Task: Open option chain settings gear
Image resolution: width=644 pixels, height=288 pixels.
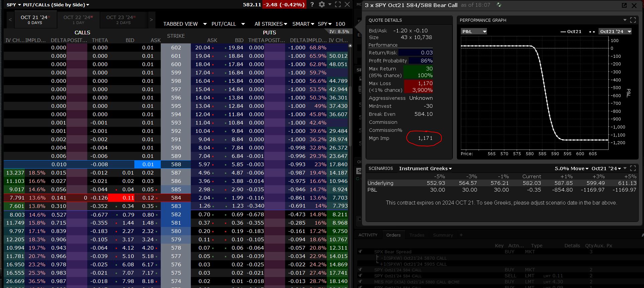Action: coord(321,4)
